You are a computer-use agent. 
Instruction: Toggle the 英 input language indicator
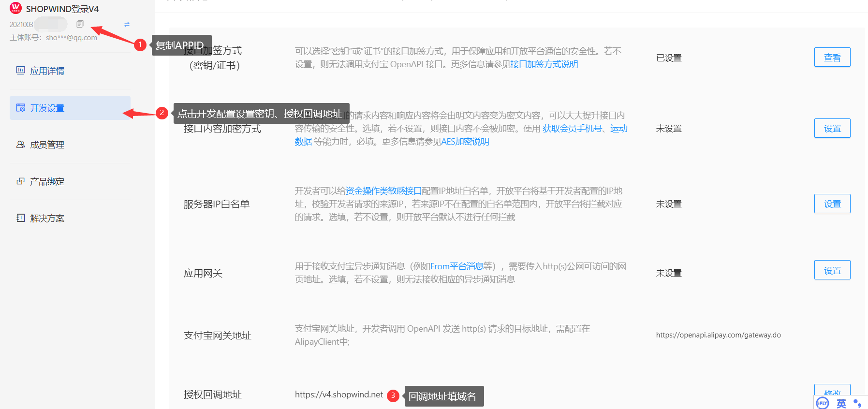pos(841,403)
